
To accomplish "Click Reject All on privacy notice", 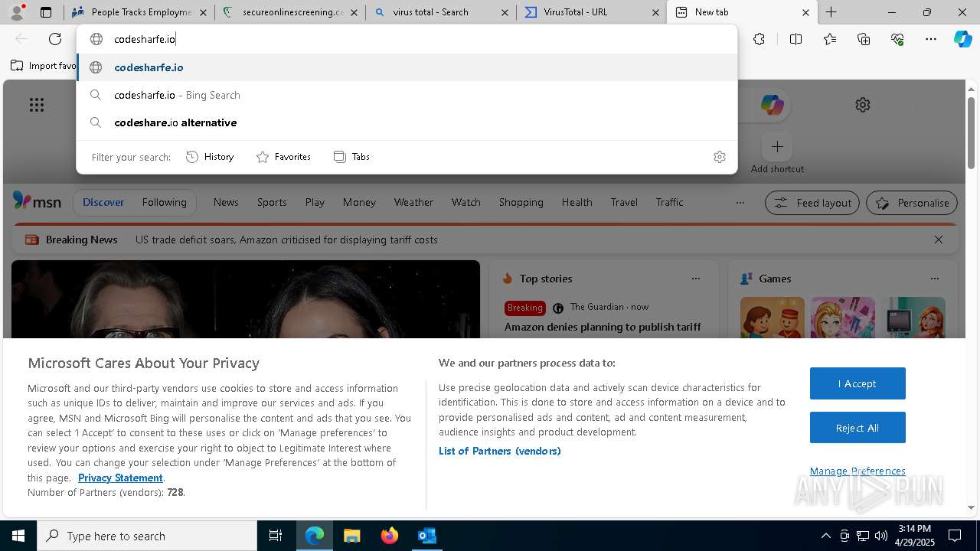I will tap(857, 428).
